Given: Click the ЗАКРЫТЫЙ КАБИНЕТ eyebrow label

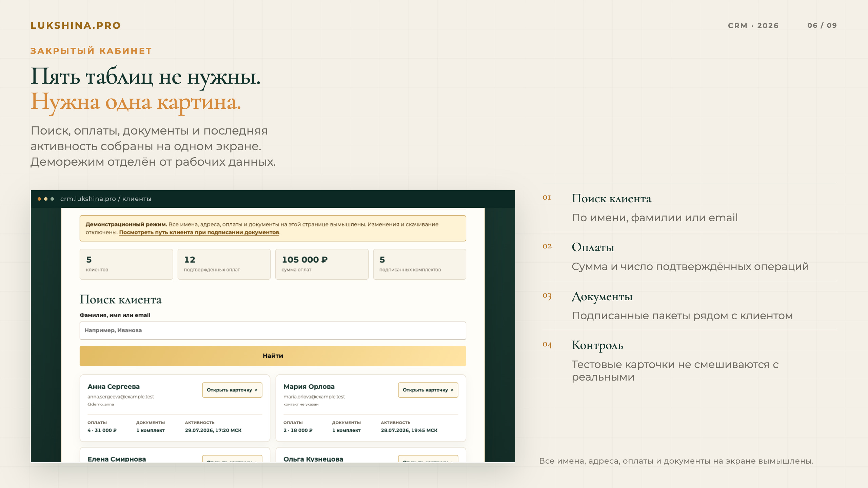Looking at the screenshot, I should click(x=91, y=51).
